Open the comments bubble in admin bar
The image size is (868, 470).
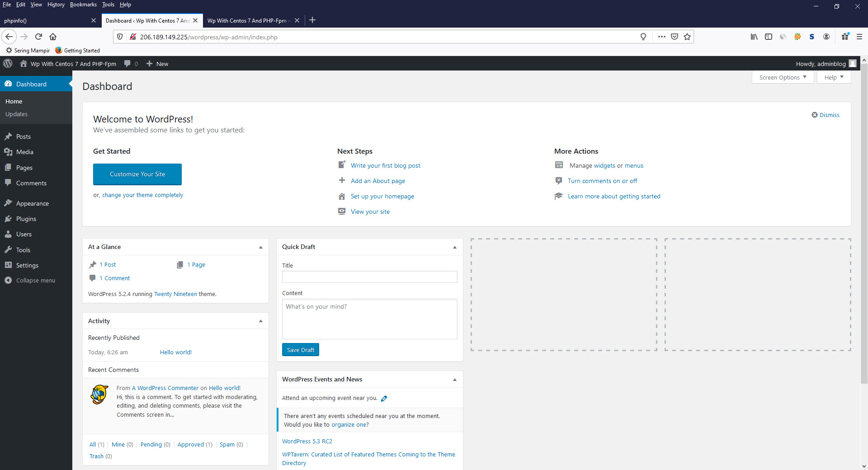coord(131,64)
